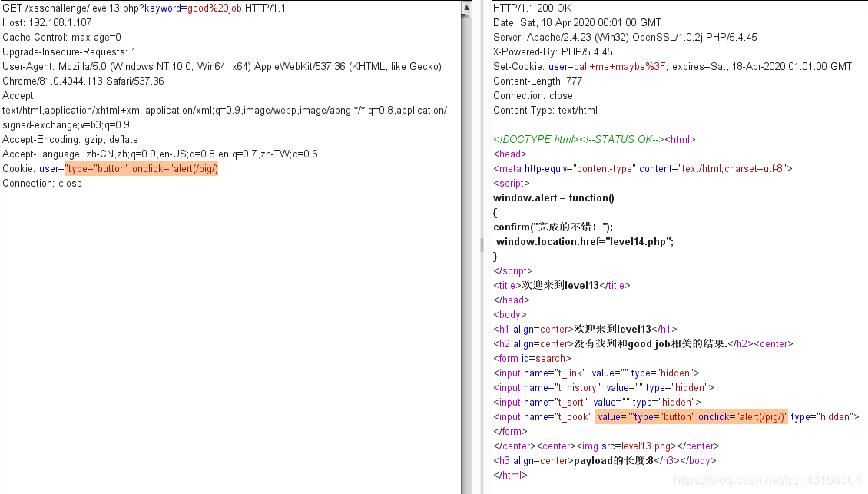The height and width of the screenshot is (494, 868).
Task: Click the Date: Sat, 18 Apr 2020 header
Action: pyautogui.click(x=578, y=23)
